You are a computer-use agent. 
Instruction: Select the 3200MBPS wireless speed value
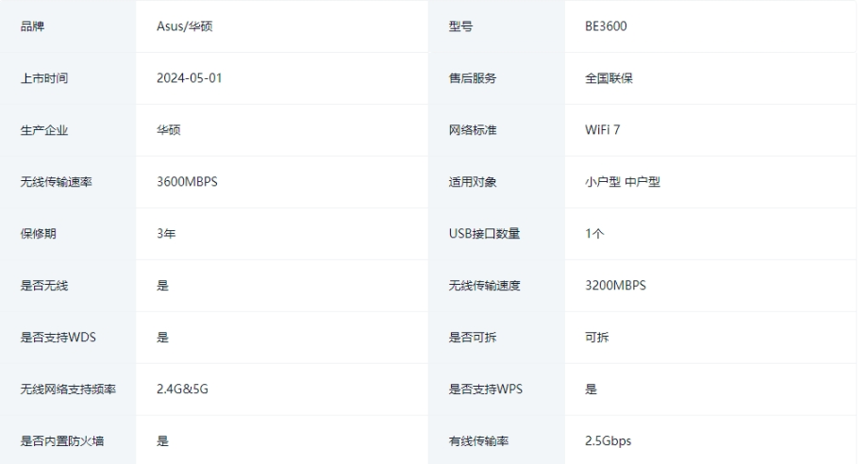615,286
